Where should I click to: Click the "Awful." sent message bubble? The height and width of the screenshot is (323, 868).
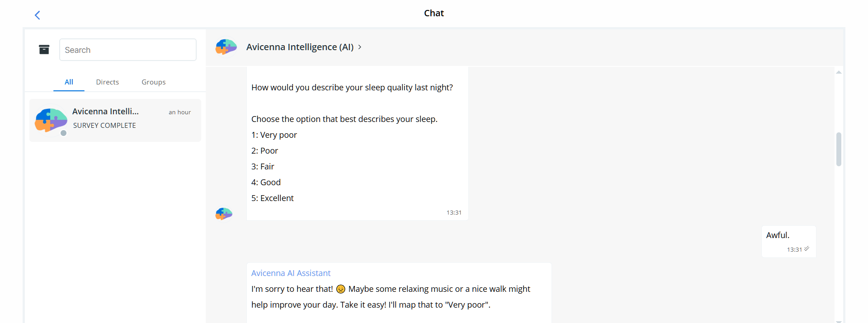click(789, 242)
